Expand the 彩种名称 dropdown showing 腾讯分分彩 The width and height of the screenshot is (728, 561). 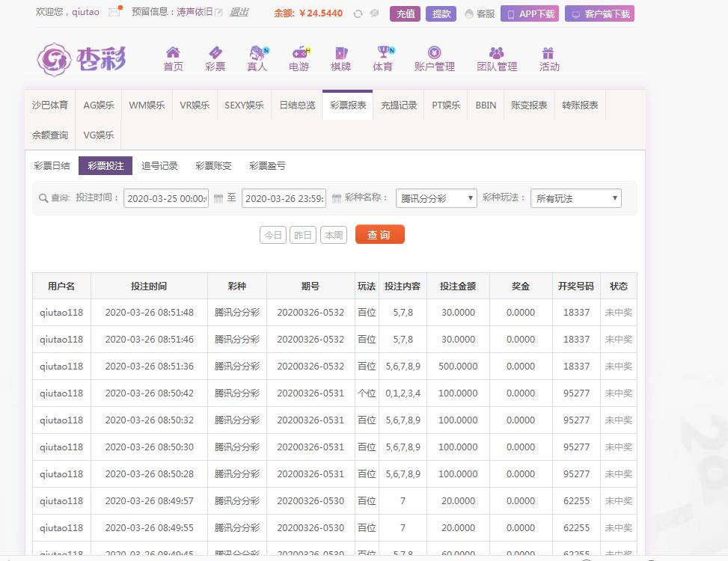pos(436,198)
